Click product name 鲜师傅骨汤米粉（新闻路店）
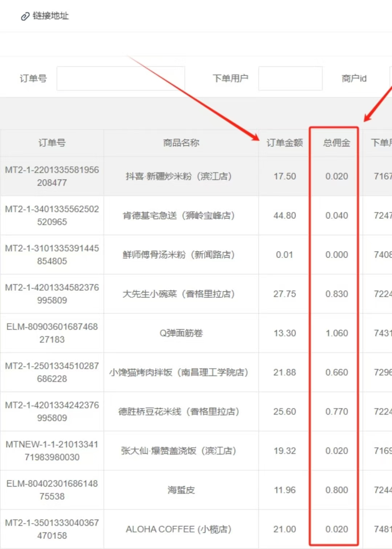392x549 pixels. (179, 255)
